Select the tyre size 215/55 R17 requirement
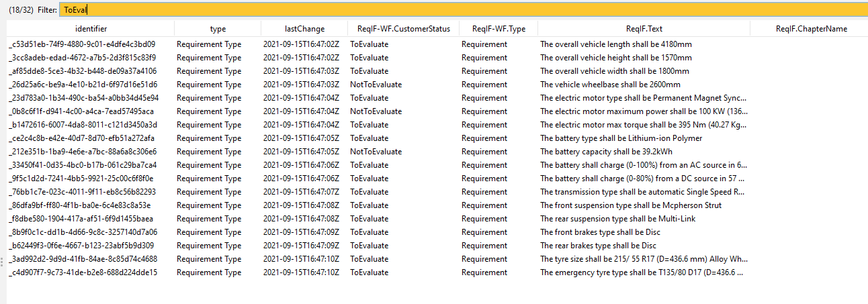Screen dimensions: 868x304 click(642, 259)
